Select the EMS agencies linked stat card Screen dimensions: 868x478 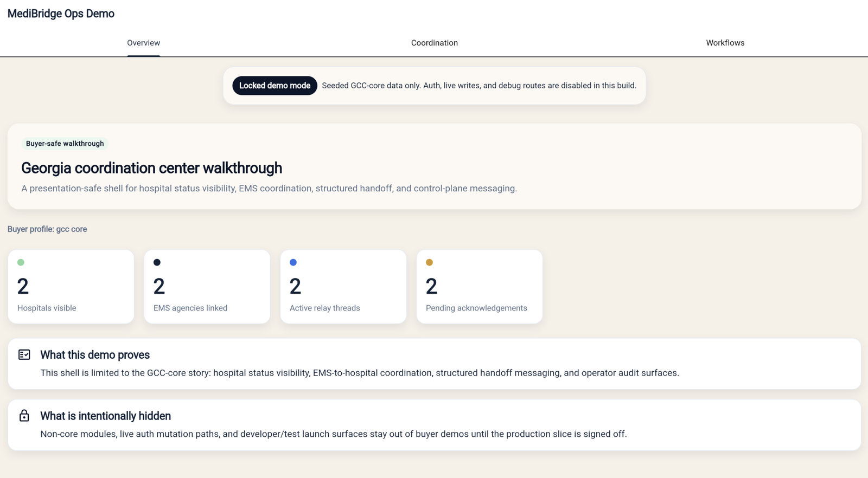click(x=207, y=287)
